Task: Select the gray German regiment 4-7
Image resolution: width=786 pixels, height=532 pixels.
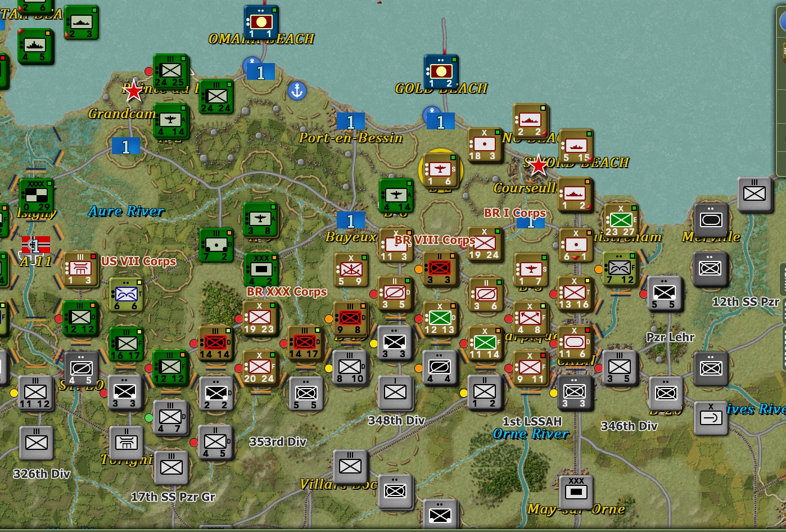Action: tap(170, 417)
